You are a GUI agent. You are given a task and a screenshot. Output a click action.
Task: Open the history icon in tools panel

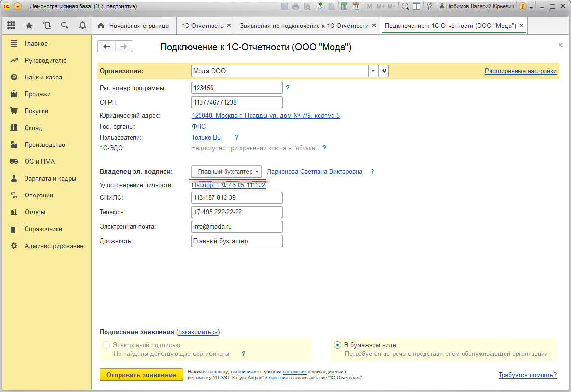tap(47, 25)
